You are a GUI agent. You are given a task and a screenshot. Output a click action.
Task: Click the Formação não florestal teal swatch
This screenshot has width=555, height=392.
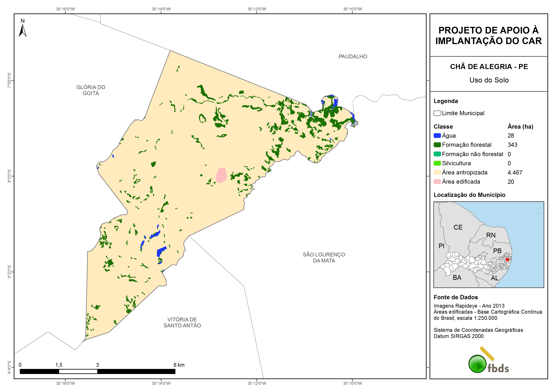[437, 154]
